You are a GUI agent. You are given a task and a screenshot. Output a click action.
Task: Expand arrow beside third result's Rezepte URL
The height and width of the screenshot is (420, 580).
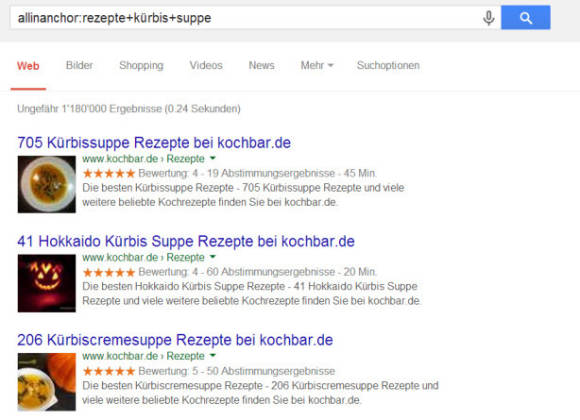pyautogui.click(x=213, y=356)
